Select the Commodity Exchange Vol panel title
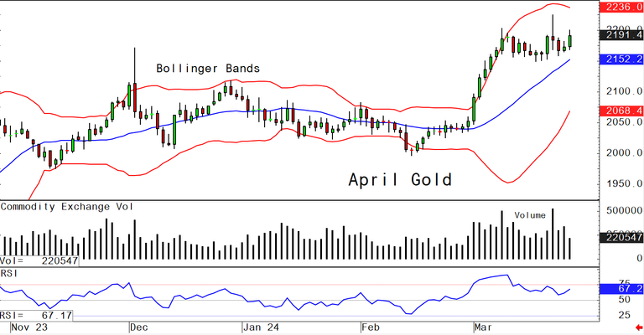Viewport: 644px width, 335px height. tap(65, 206)
